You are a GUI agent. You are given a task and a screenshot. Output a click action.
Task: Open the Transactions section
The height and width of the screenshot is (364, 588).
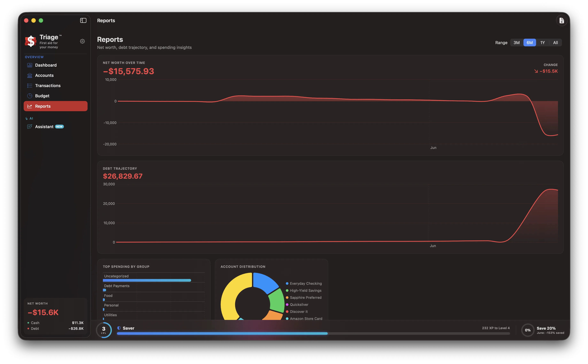click(x=56, y=86)
